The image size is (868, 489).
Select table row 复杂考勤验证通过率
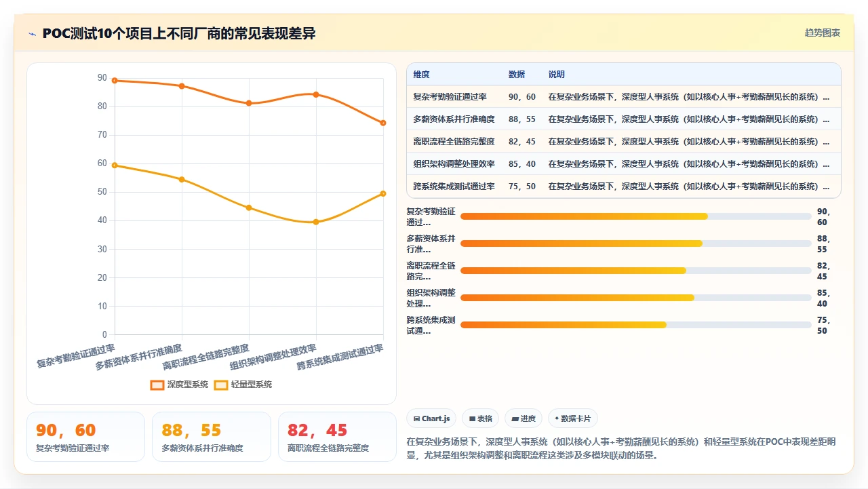point(623,97)
